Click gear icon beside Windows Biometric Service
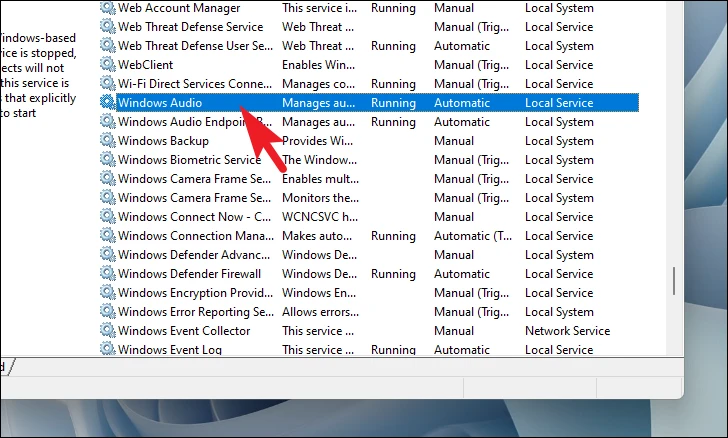The image size is (728, 438). [x=108, y=160]
